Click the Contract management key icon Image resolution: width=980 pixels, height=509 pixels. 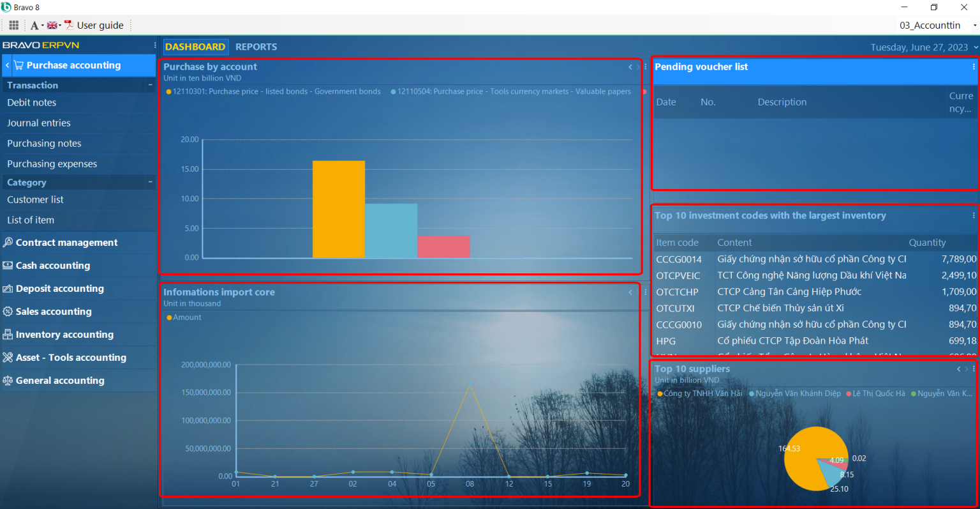(x=8, y=243)
